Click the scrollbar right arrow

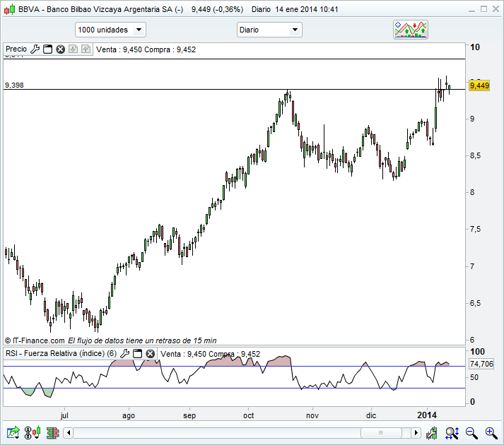(416, 433)
